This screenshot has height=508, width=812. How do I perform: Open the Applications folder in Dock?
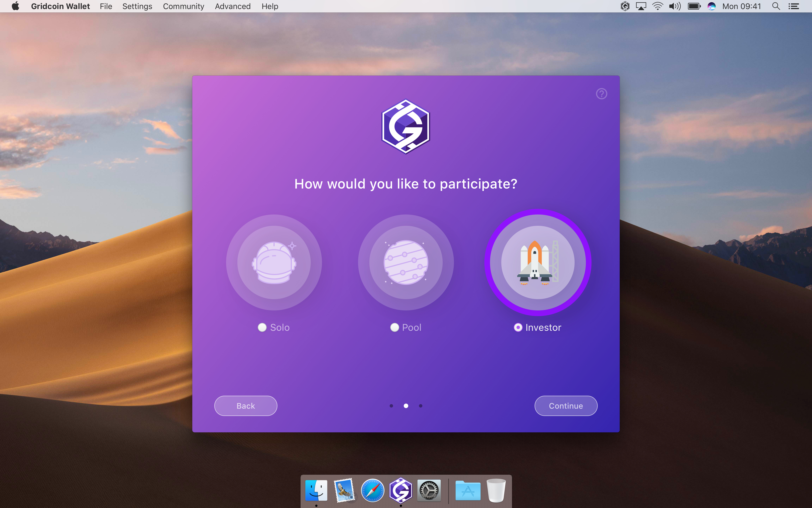(x=468, y=490)
